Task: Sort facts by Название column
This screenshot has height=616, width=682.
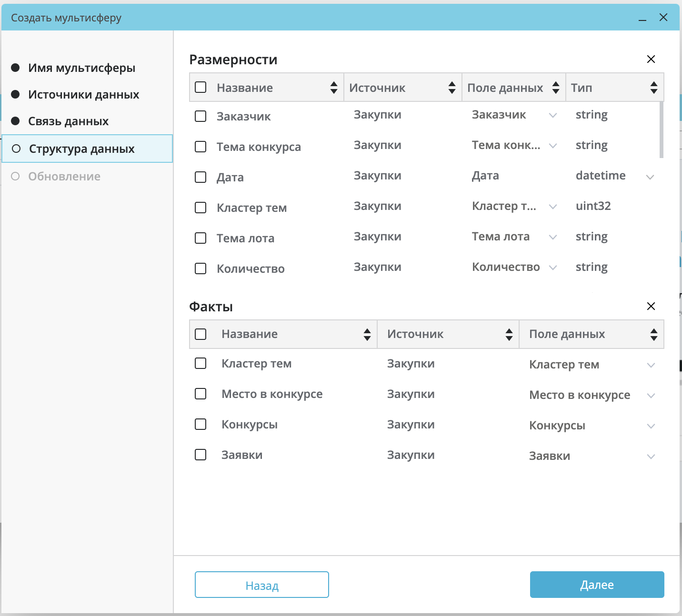Action: pos(367,334)
